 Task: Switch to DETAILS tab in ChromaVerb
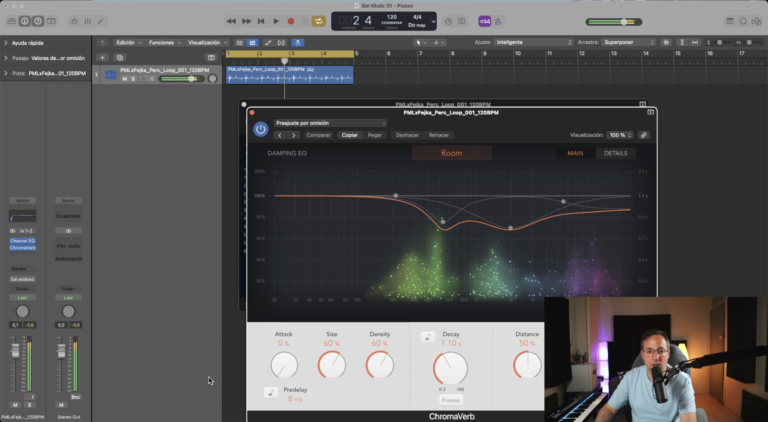(616, 153)
